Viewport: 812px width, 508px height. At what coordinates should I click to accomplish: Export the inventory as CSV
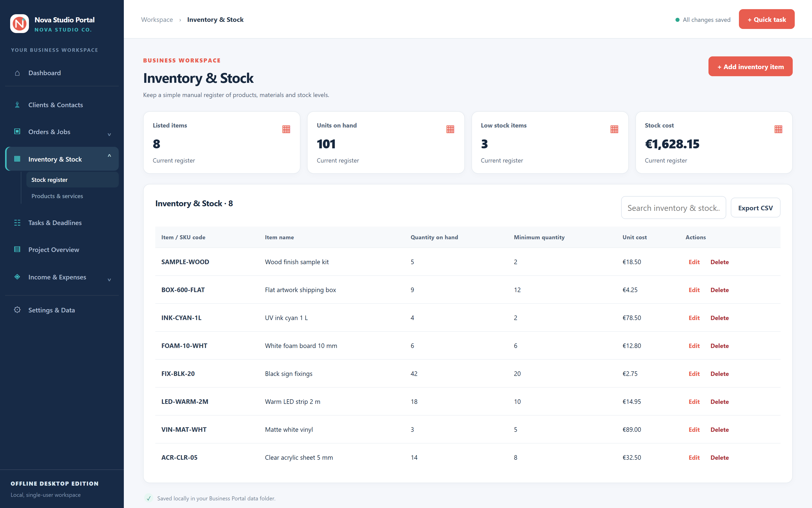click(x=755, y=208)
